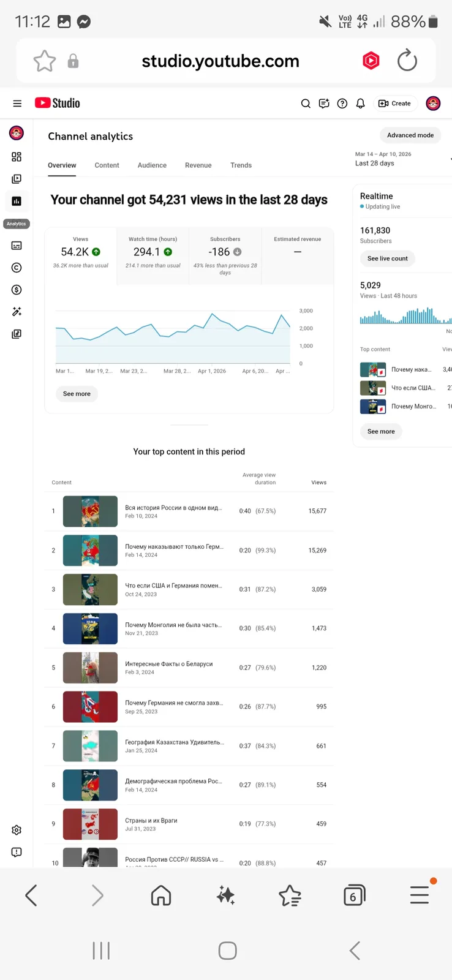Tap the site security padlock icon
Screen dimensions: 452x980
[73, 61]
